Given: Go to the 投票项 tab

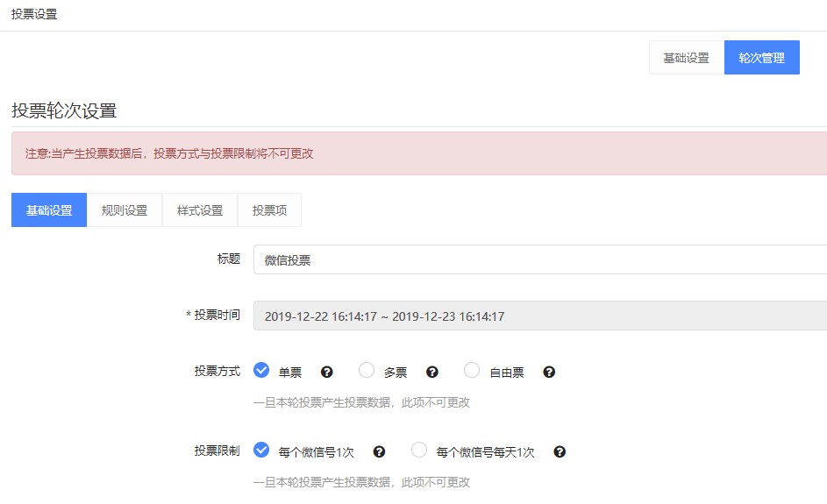Looking at the screenshot, I should pyautogui.click(x=269, y=209).
